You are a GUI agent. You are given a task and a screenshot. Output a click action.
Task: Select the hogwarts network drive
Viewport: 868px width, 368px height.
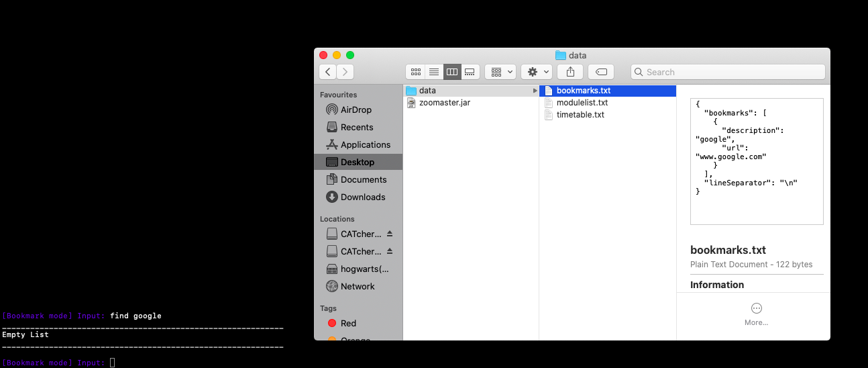[358, 269]
